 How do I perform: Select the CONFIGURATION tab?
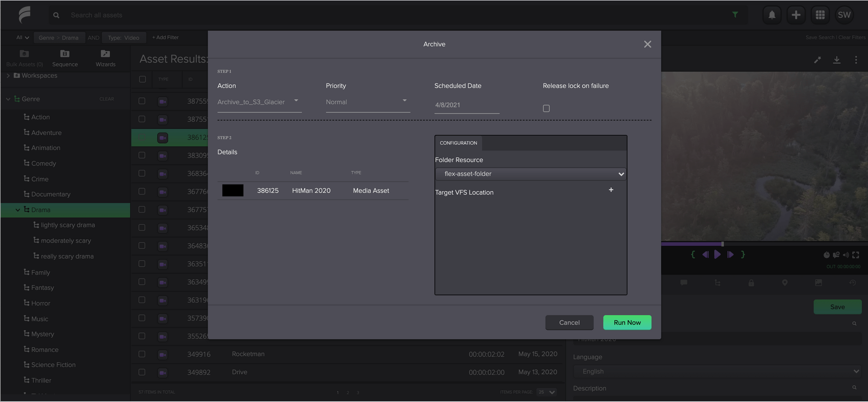coord(458,143)
